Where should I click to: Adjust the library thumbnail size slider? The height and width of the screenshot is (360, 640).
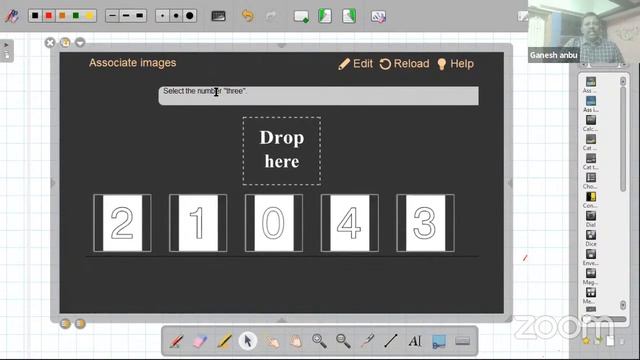pyautogui.click(x=604, y=319)
